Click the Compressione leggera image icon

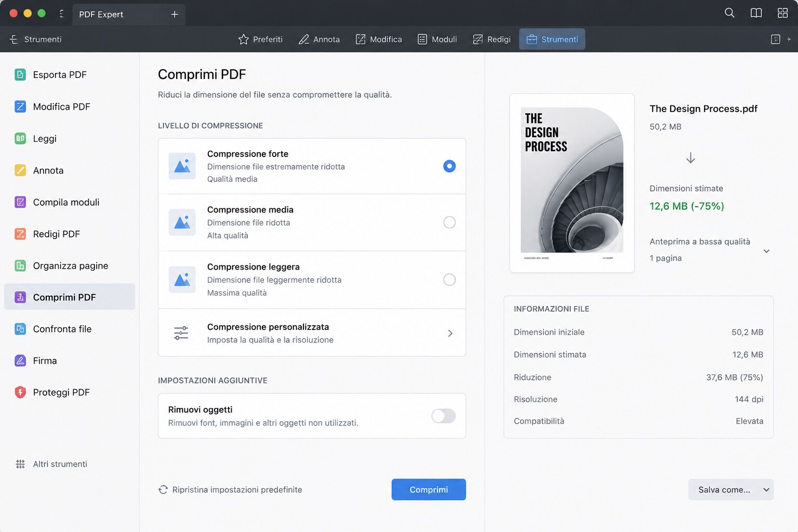pyautogui.click(x=182, y=280)
